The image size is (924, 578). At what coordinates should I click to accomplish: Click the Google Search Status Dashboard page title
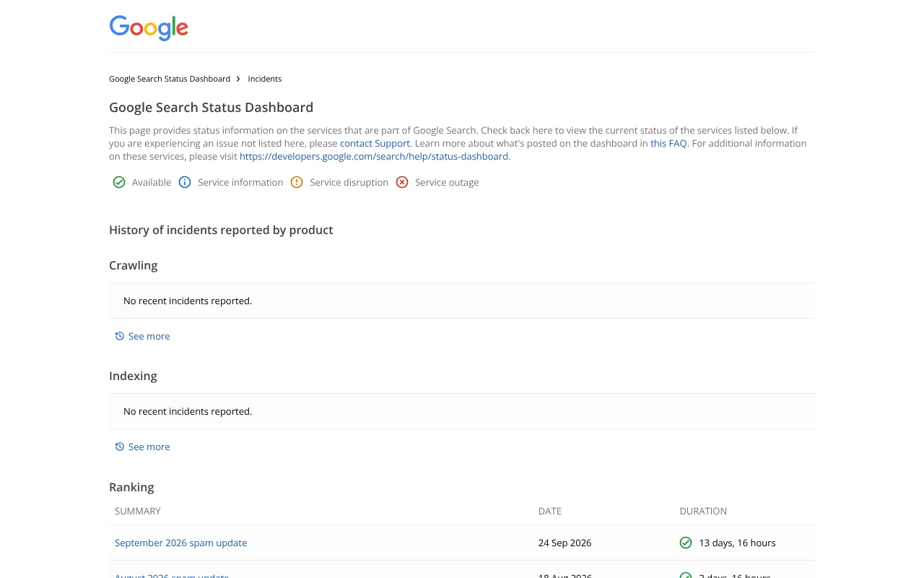tap(211, 108)
